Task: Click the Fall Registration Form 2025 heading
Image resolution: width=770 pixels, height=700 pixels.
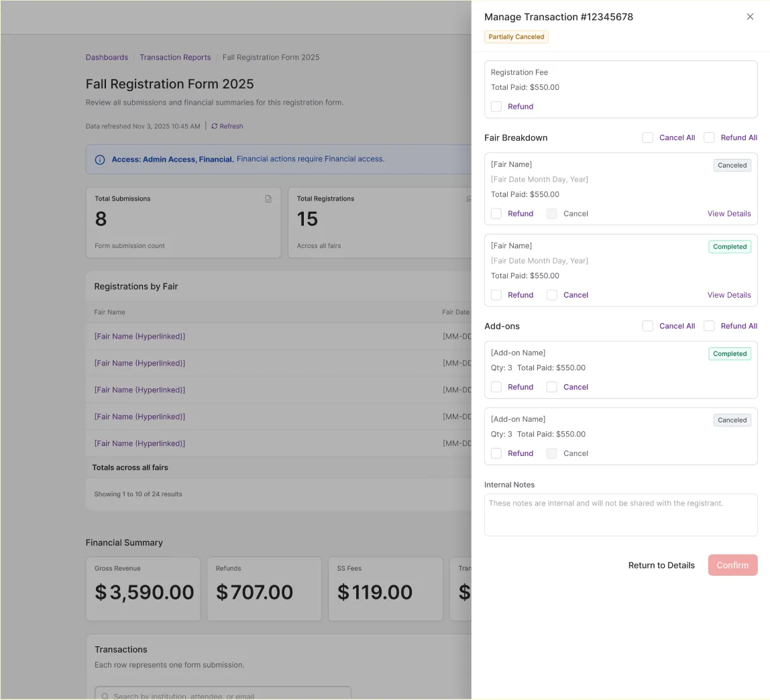Action: (170, 84)
